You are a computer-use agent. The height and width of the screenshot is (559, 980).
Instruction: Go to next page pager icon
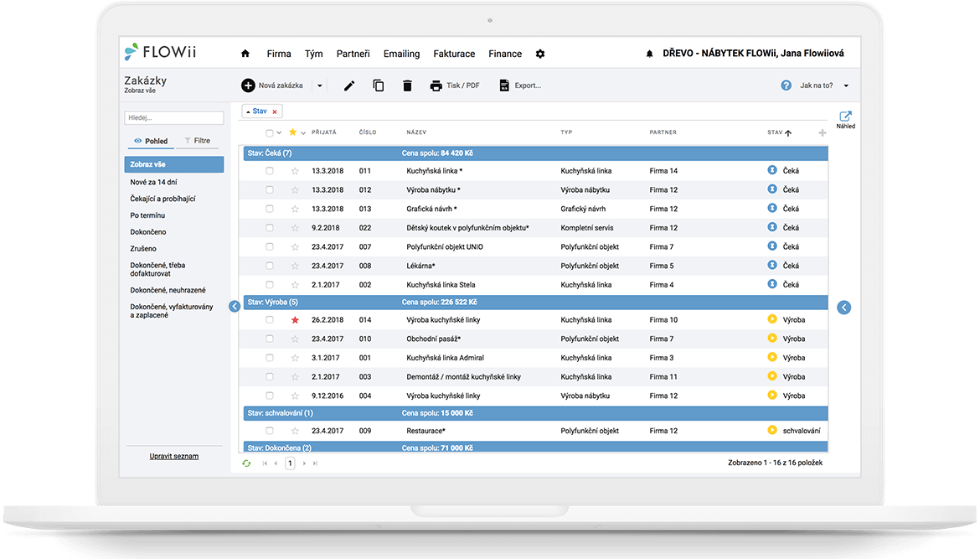pyautogui.click(x=304, y=463)
